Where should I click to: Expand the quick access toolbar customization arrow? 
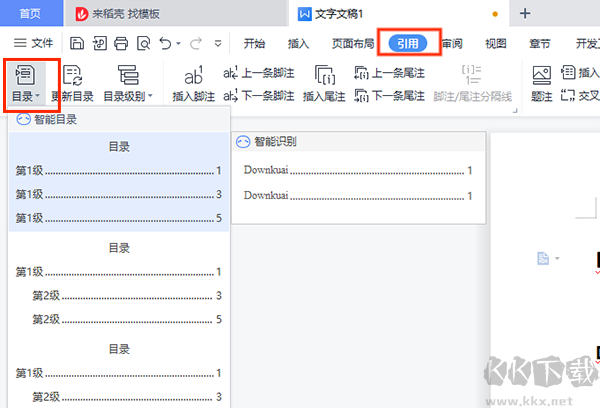[218, 43]
